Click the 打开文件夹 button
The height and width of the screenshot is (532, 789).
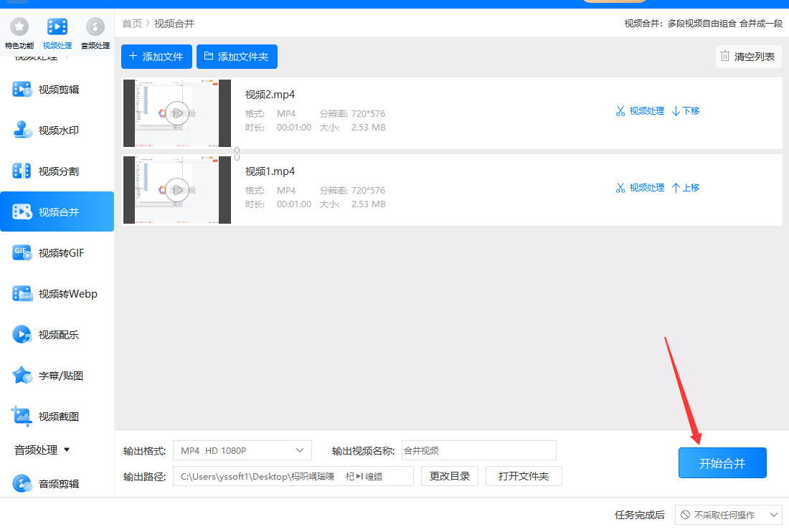coord(524,476)
